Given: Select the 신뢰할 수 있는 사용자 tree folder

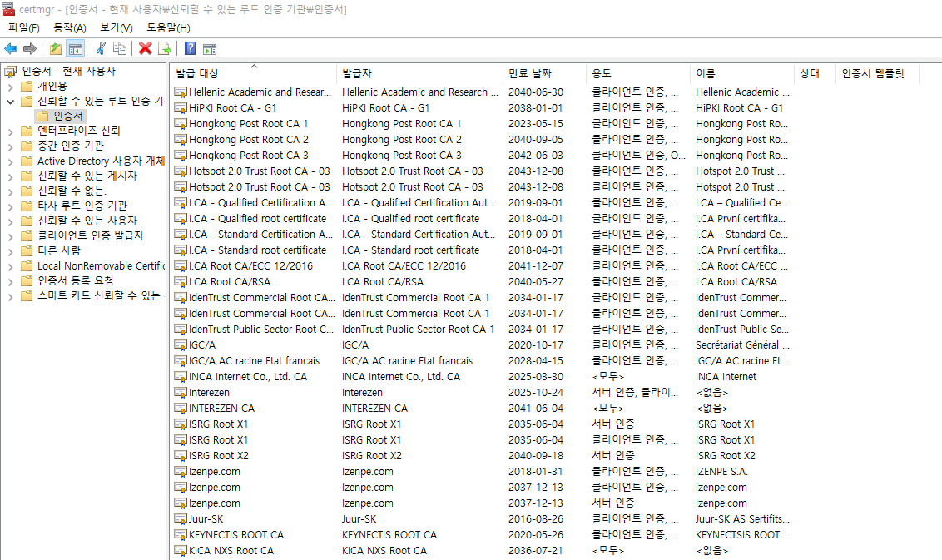Looking at the screenshot, I should click(87, 221).
